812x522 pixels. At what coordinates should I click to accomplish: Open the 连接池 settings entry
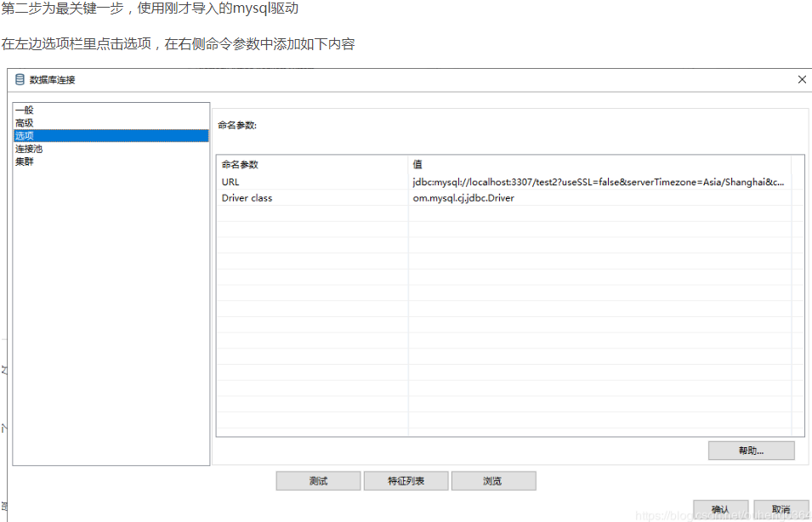click(x=29, y=149)
